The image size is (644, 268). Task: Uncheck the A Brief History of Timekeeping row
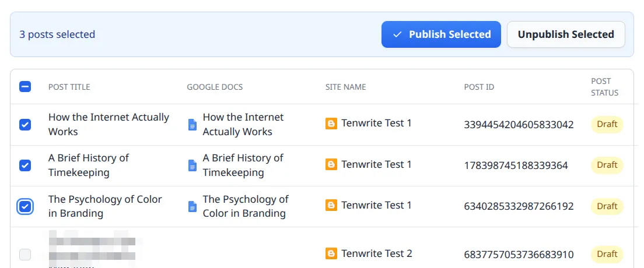[25, 165]
